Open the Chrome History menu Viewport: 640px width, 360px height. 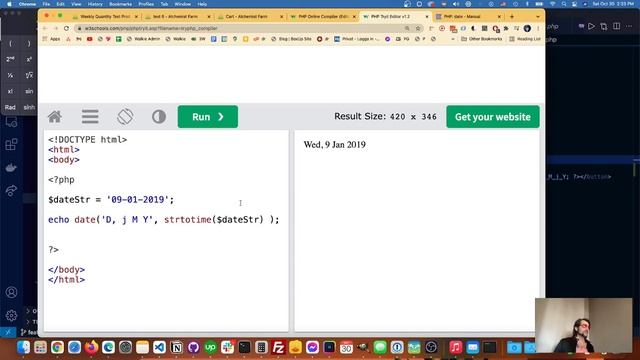(95, 4)
